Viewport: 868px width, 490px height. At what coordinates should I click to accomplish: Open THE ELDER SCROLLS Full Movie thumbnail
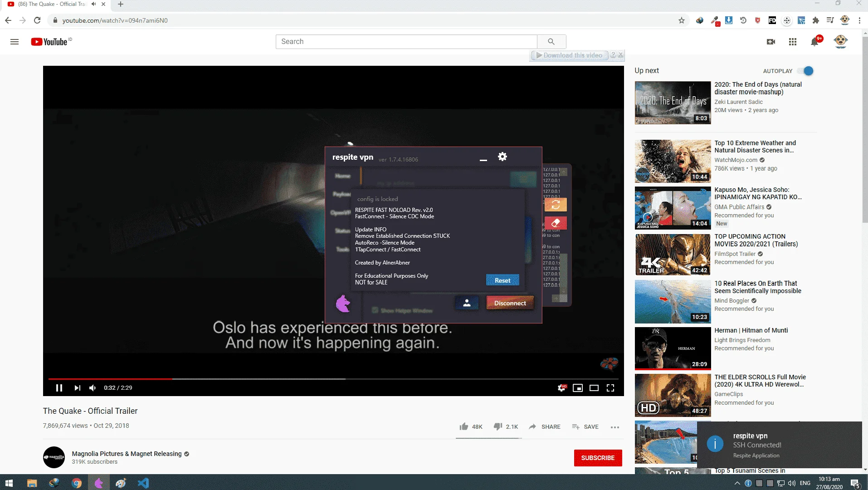tap(673, 395)
